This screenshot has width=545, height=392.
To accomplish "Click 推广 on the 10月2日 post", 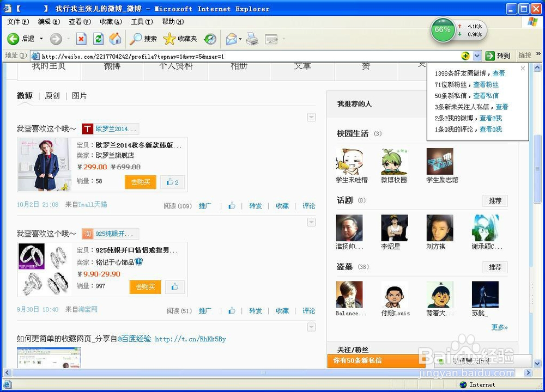I will [205, 206].
